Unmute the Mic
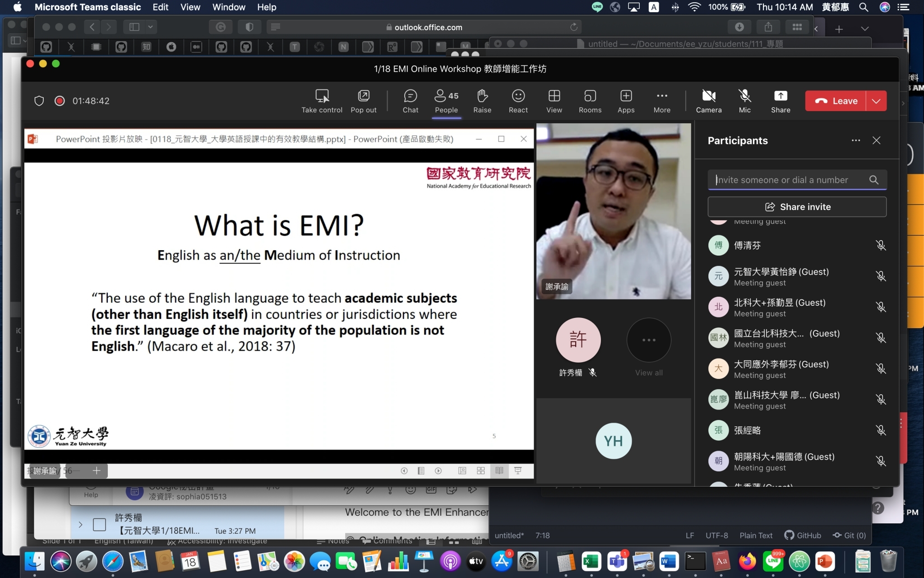924x578 pixels. (744, 101)
